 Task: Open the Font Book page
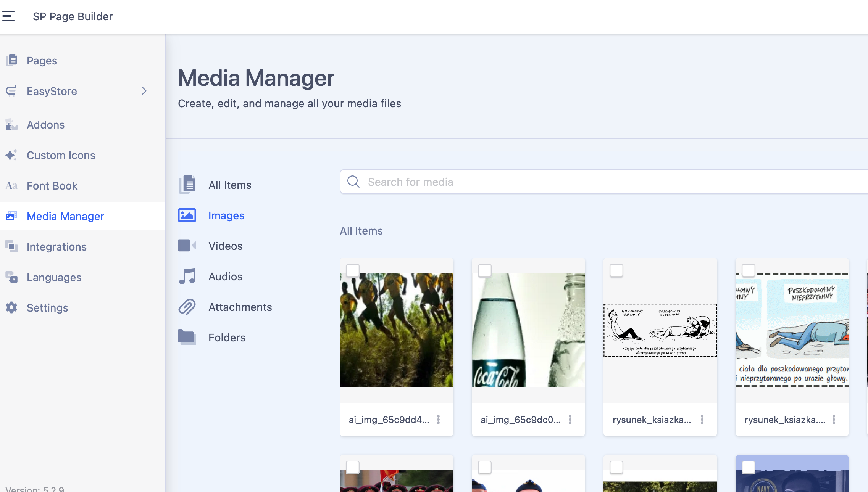[x=52, y=186]
